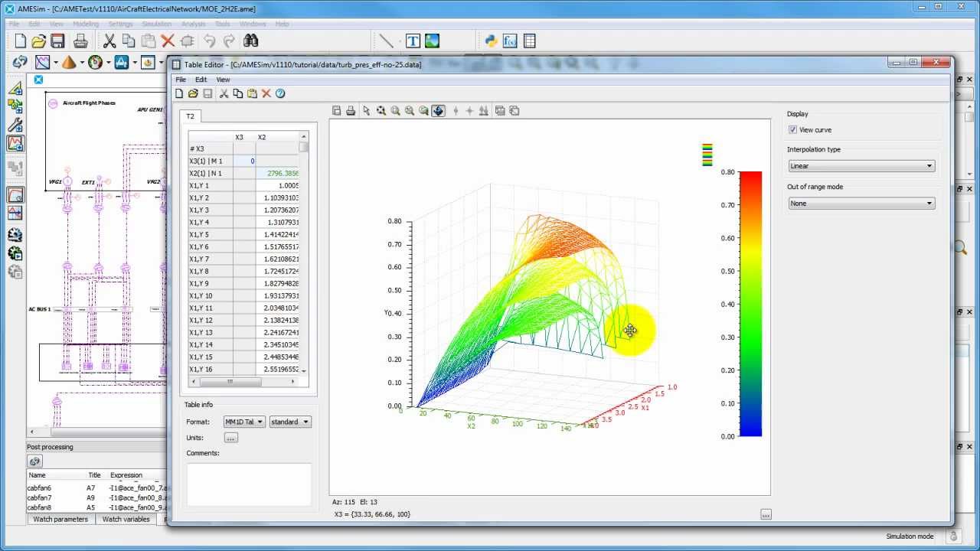This screenshot has height=551, width=980.
Task: Click Paste icon in Table Editor toolbar
Action: 252,93
